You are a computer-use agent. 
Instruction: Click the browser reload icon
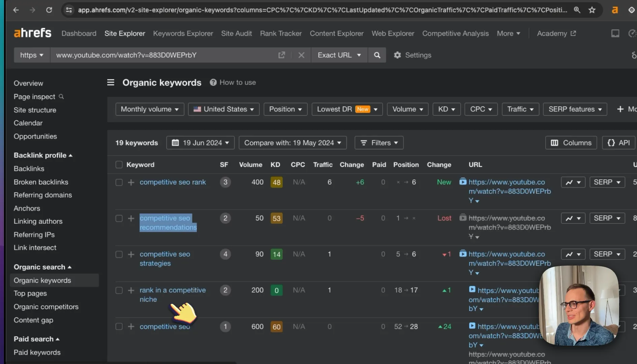pos(49,10)
